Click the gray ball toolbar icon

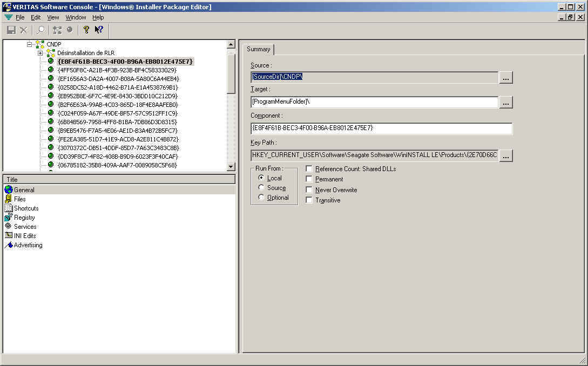coord(70,30)
